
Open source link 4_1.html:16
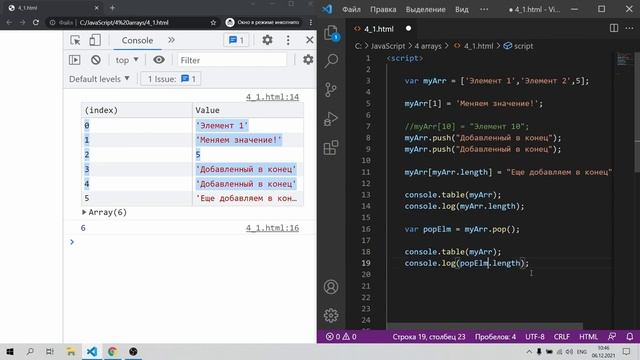tap(272, 228)
